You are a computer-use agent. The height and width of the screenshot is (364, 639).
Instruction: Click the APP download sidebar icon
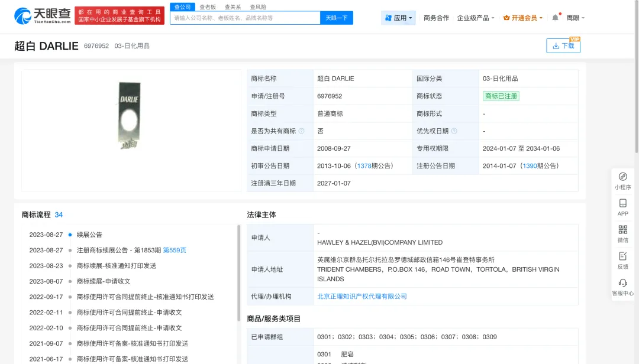[x=622, y=203]
